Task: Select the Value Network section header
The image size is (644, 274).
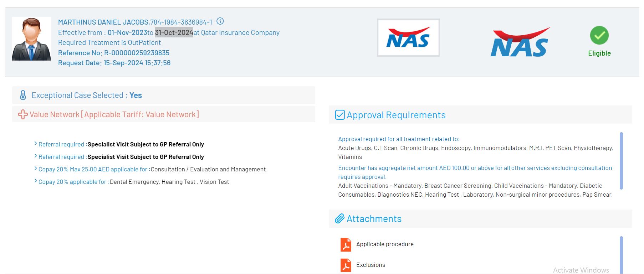Action: pyautogui.click(x=114, y=114)
